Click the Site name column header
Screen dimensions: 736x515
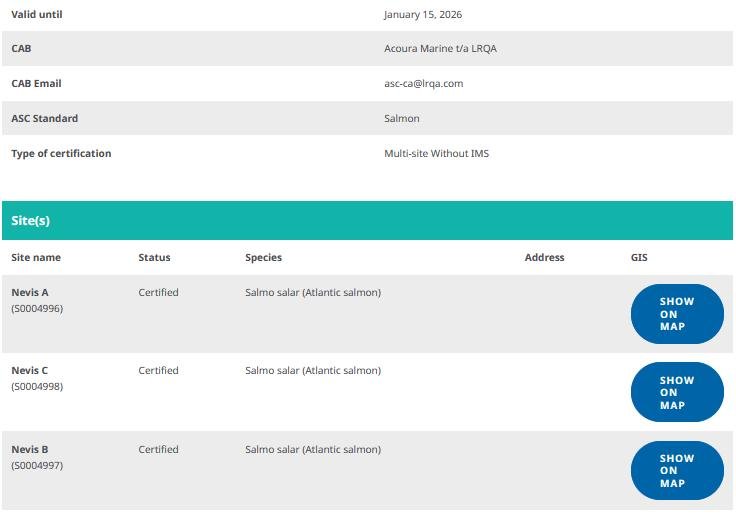[36, 257]
